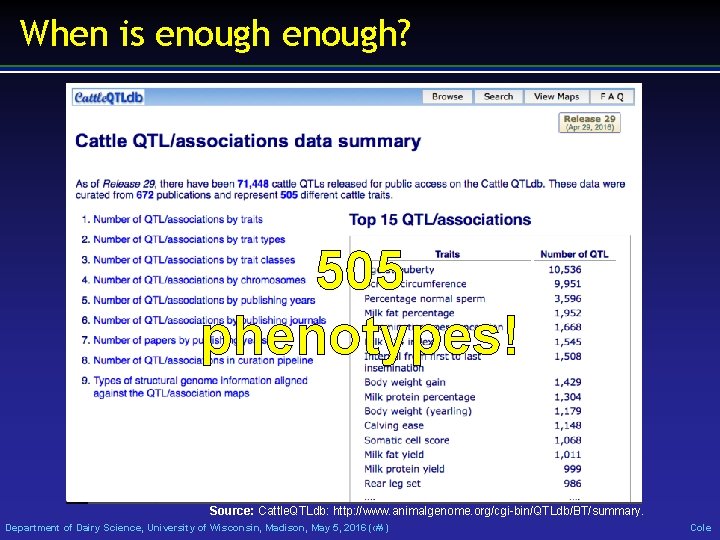Open QTL/associations by publishing years link
720x540 pixels.
(x=204, y=300)
